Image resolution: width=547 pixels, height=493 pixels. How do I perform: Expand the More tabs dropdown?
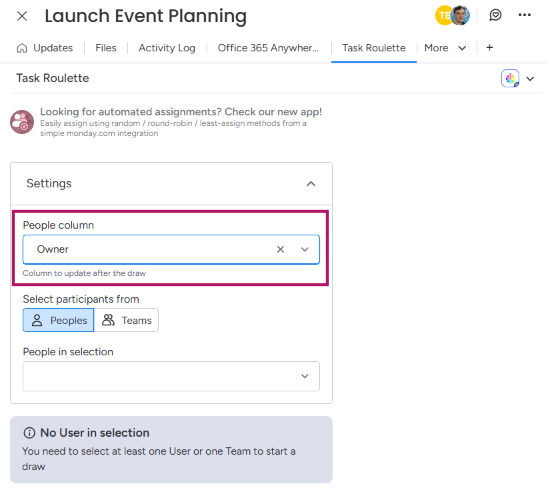pyautogui.click(x=445, y=48)
